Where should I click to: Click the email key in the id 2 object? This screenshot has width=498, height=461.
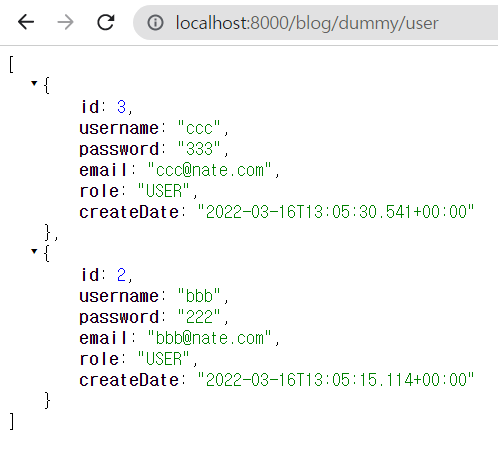103,338
